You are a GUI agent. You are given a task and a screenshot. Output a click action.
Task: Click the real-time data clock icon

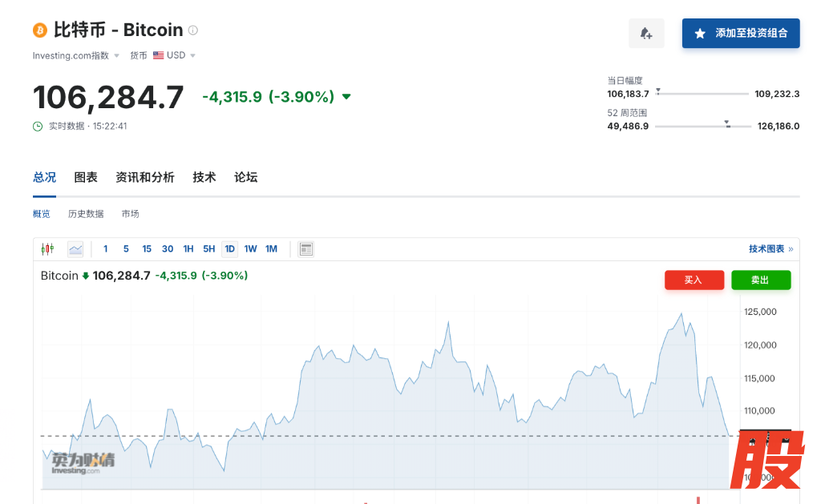[x=38, y=126]
